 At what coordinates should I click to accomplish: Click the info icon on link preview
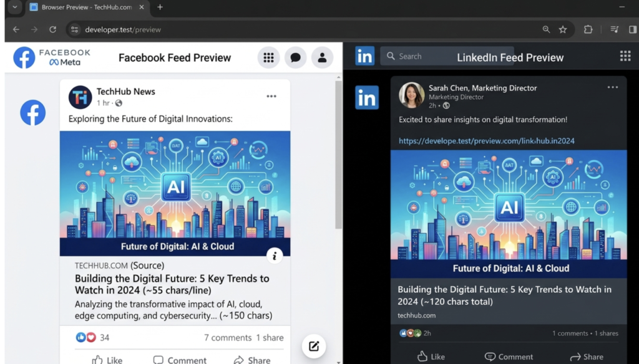pyautogui.click(x=275, y=256)
